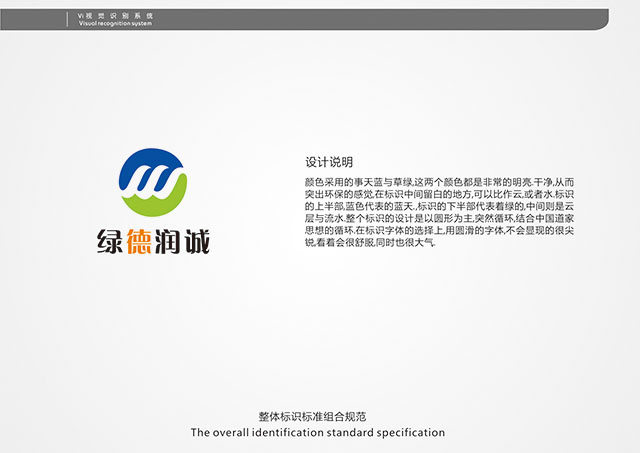Select the green lower half of the logo
This screenshot has height=453, width=640.
(x=160, y=208)
